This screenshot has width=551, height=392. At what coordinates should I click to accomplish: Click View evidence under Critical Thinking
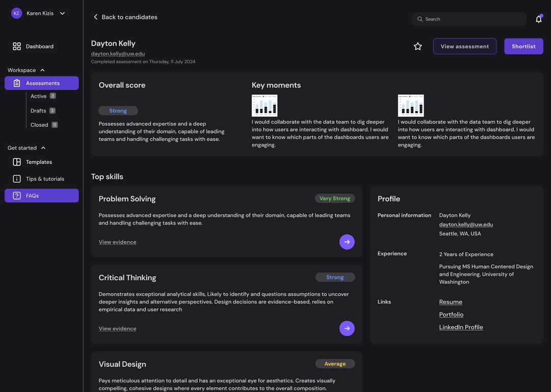pyautogui.click(x=117, y=328)
